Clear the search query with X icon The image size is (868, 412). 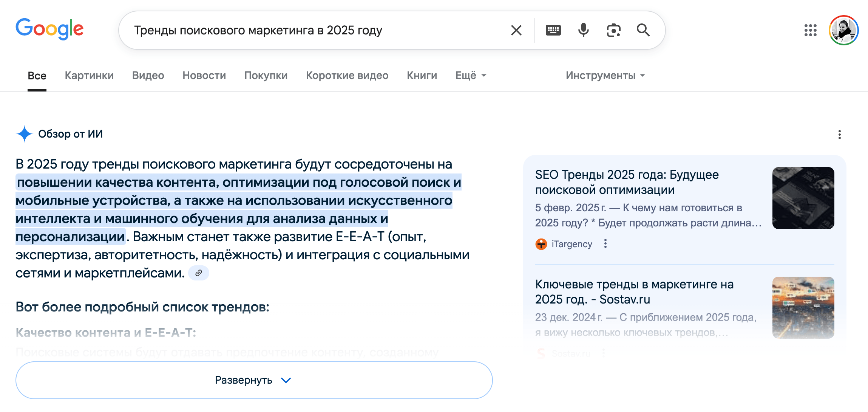tap(516, 30)
